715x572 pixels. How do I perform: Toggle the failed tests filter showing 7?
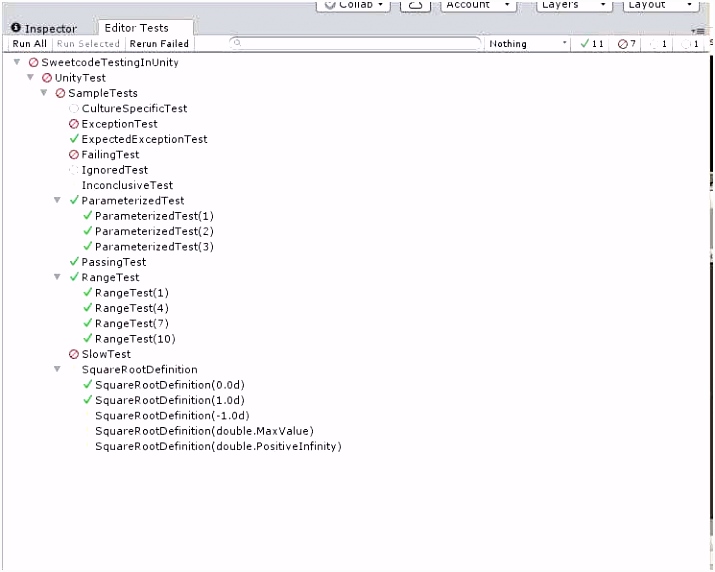[x=627, y=44]
